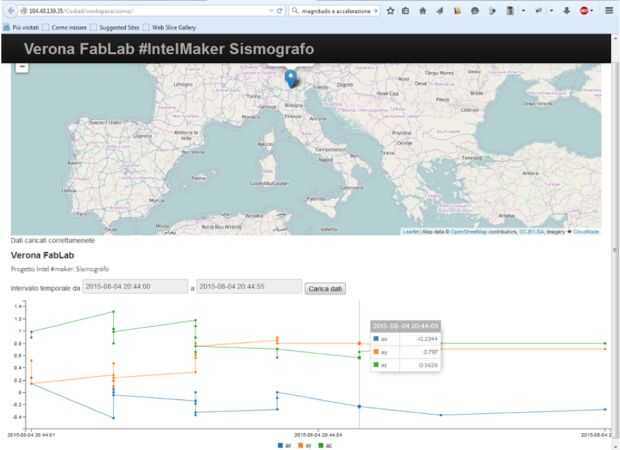Click the browser search box

pyautogui.click(x=335, y=11)
